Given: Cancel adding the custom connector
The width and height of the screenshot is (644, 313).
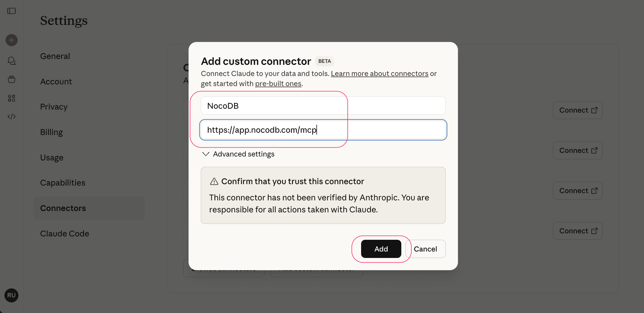Looking at the screenshot, I should click(425, 249).
